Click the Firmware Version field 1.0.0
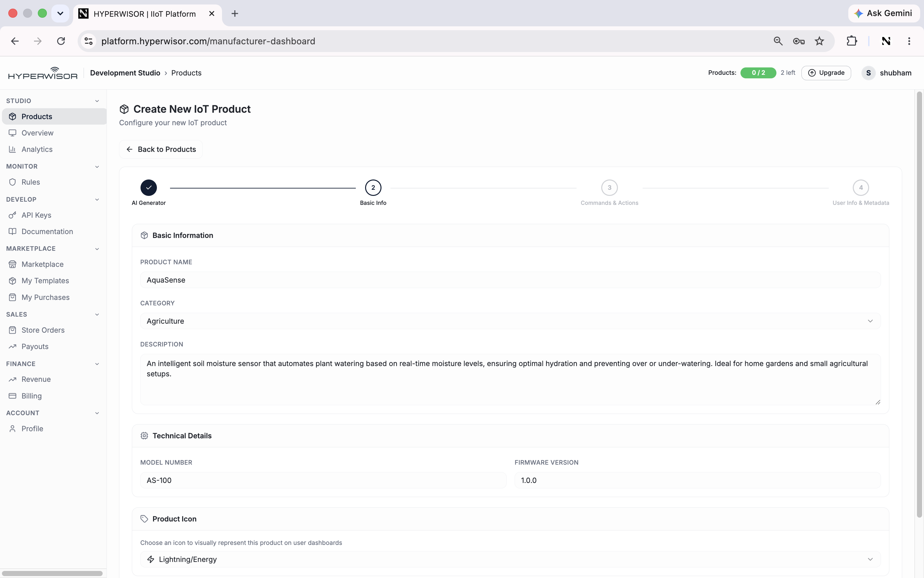This screenshot has height=578, width=924. pos(697,480)
